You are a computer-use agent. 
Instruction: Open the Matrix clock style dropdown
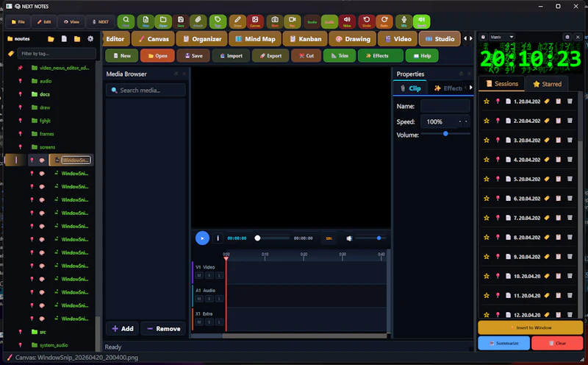pyautogui.click(x=502, y=37)
